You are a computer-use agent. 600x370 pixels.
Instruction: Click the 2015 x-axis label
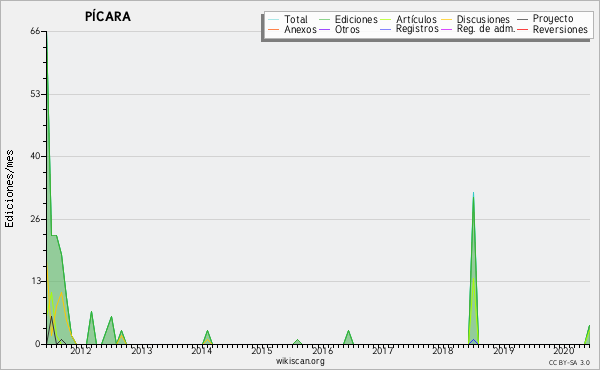pos(262,351)
